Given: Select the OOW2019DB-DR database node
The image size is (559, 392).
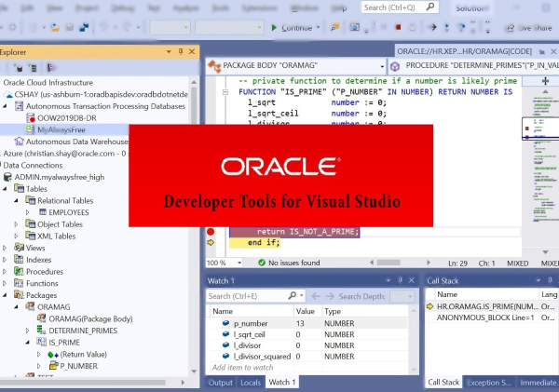Looking at the screenshot, I should point(67,118).
